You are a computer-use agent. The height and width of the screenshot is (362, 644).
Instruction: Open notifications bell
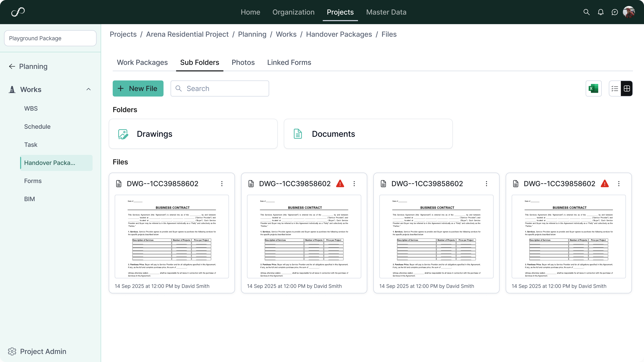click(600, 12)
